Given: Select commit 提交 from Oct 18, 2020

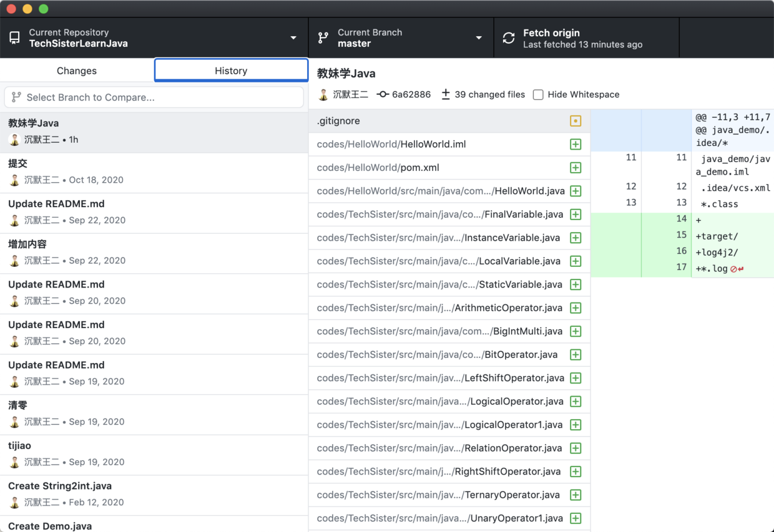Looking at the screenshot, I should click(x=154, y=173).
